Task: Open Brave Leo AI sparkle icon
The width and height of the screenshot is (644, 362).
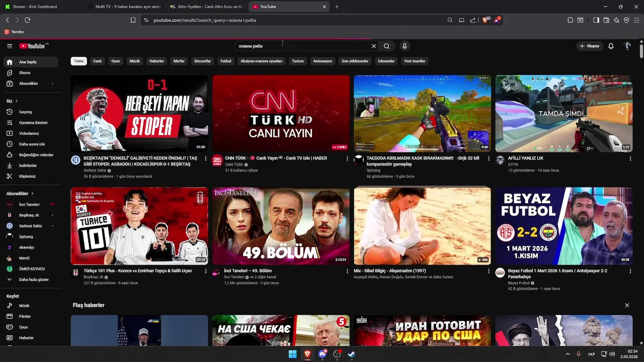Action: [x=616, y=20]
